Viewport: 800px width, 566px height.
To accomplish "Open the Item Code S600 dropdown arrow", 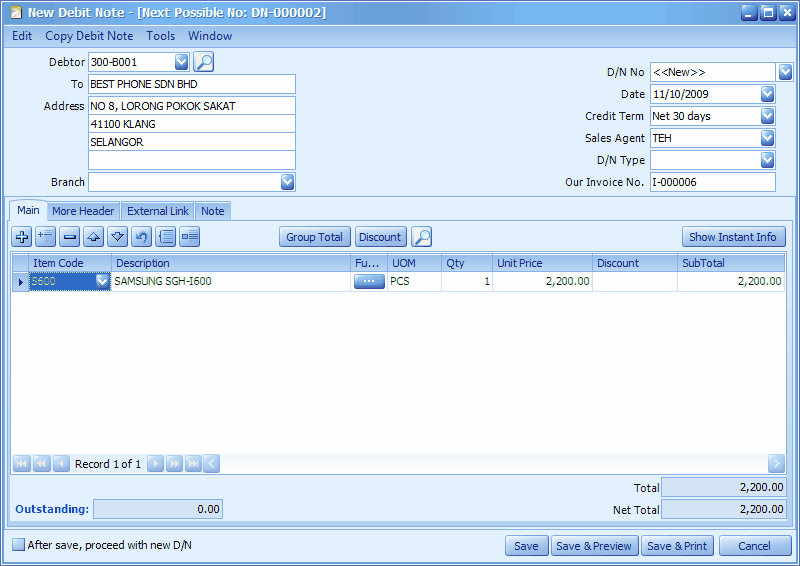I will tap(103, 281).
